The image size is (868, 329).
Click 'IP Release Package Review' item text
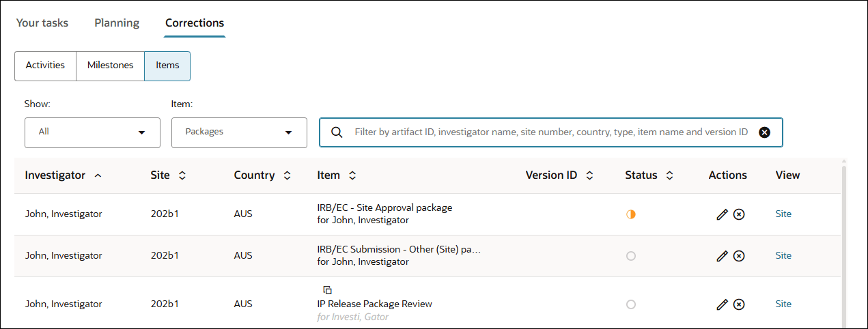(375, 304)
